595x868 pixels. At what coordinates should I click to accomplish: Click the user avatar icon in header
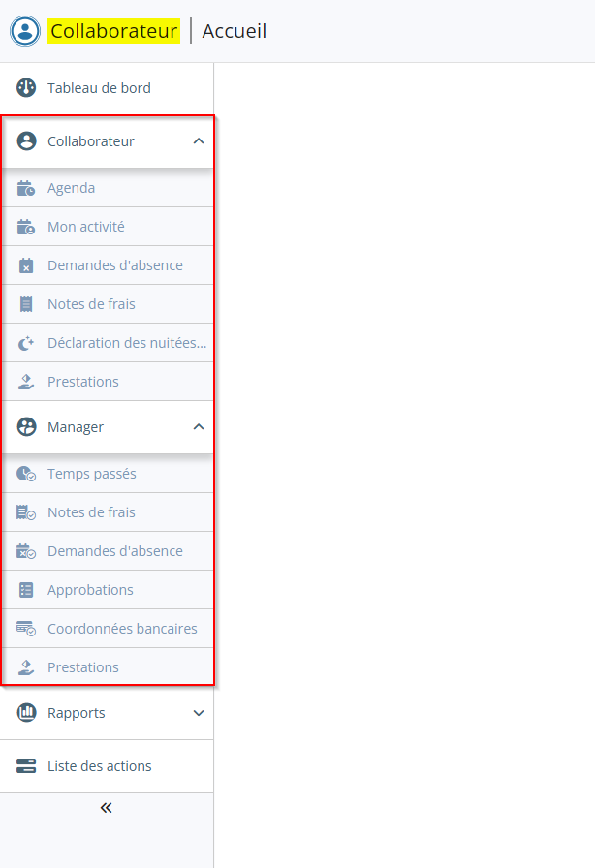pyautogui.click(x=25, y=31)
